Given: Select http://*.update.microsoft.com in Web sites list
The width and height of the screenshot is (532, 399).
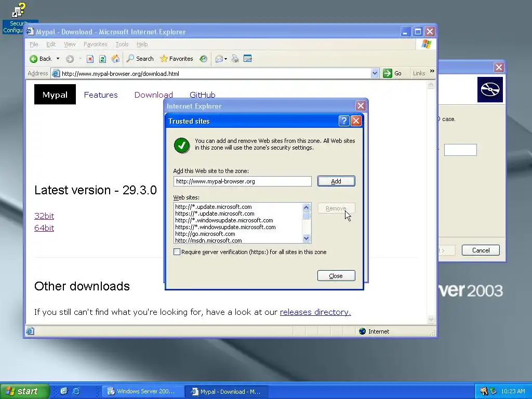Looking at the screenshot, I should 214,207.
